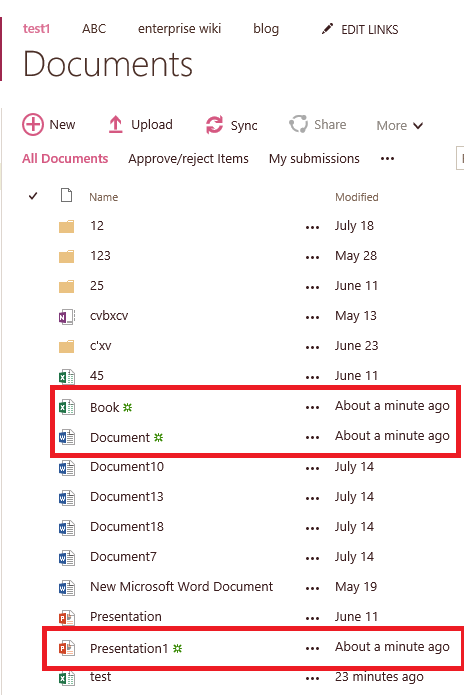Click the Word icon for Document10
Screen dimensions: 464x695
pyautogui.click(x=67, y=468)
